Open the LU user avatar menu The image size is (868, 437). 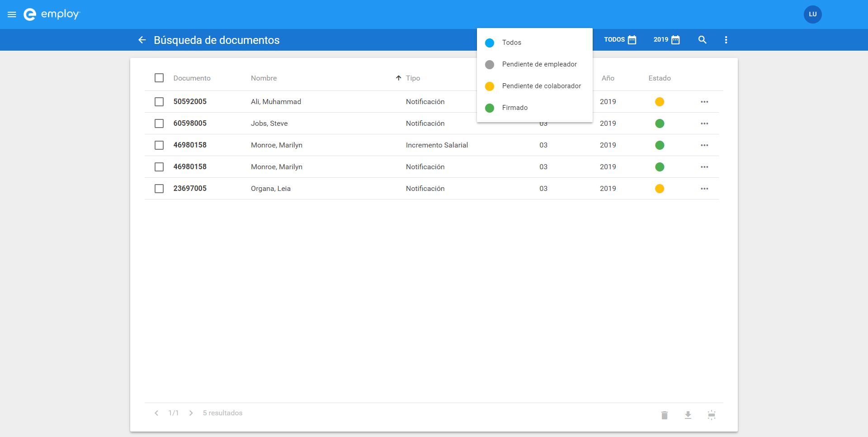812,14
